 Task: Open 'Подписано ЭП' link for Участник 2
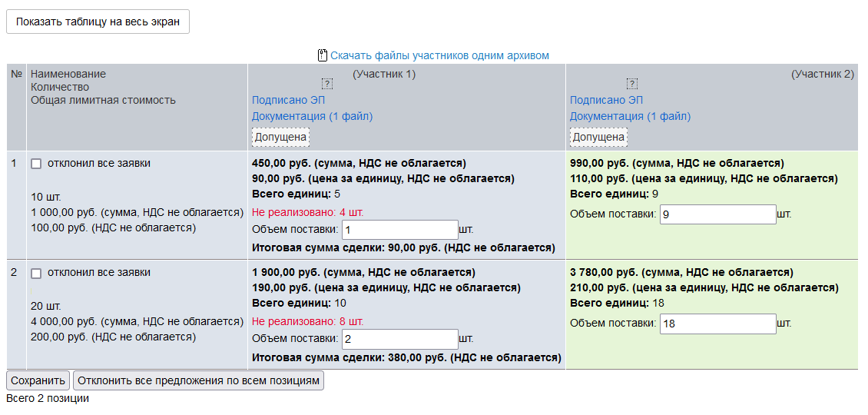606,100
